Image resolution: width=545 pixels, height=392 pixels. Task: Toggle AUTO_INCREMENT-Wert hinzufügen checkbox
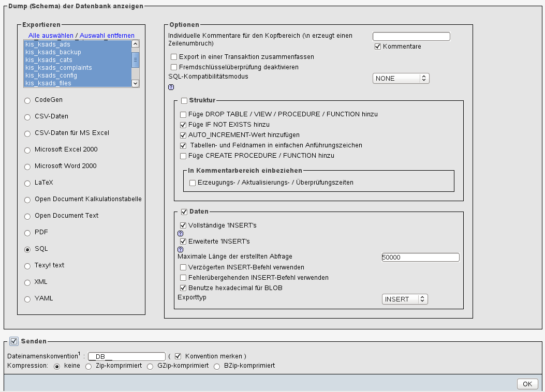(183, 135)
